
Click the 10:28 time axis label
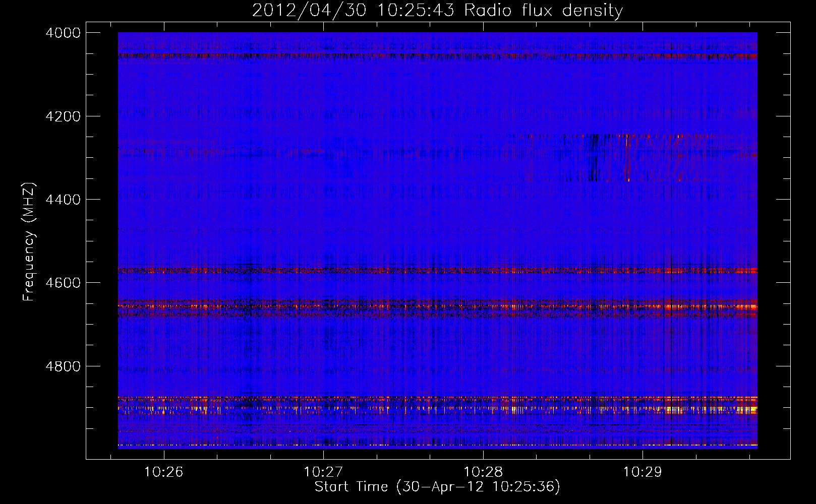click(483, 472)
